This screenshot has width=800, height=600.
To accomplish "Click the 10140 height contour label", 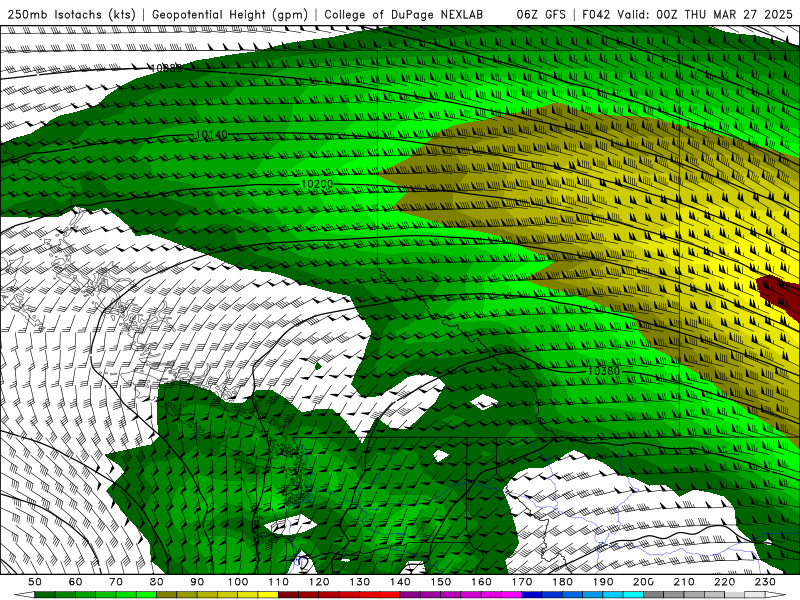I will 211,135.
